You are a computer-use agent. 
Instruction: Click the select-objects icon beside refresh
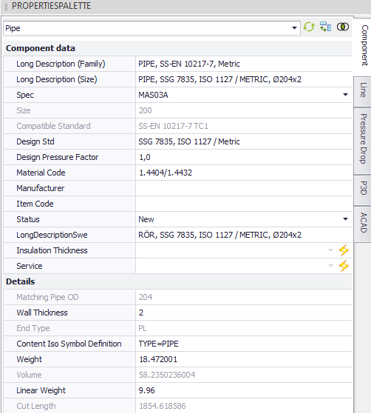click(x=325, y=27)
